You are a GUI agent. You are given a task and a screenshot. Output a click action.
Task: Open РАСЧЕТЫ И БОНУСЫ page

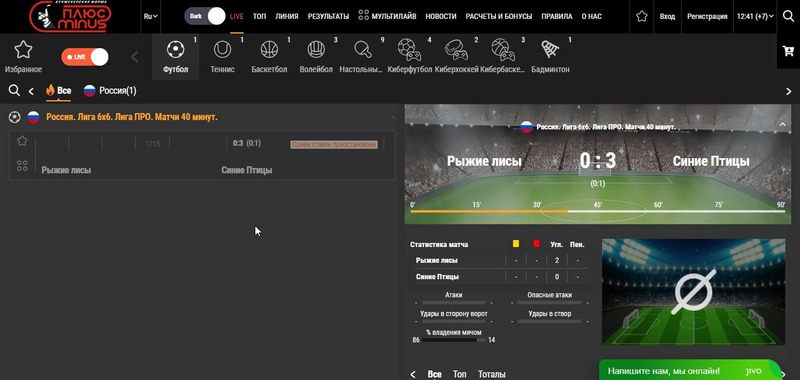tap(498, 16)
